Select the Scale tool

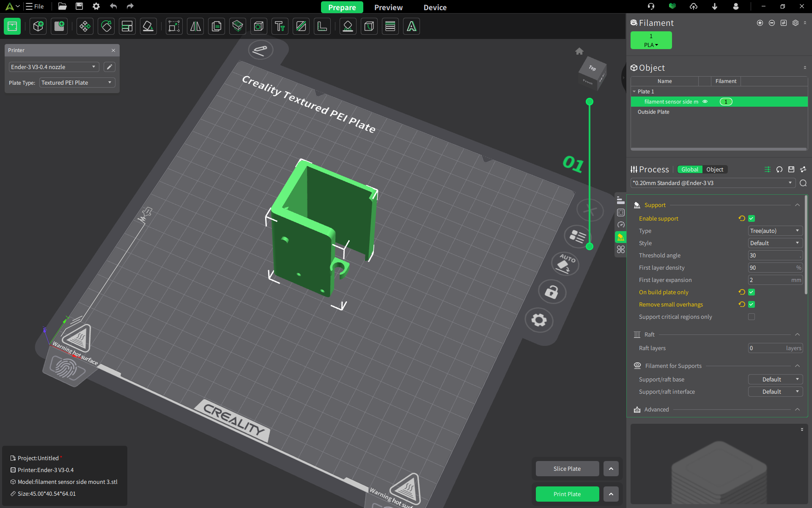174,26
